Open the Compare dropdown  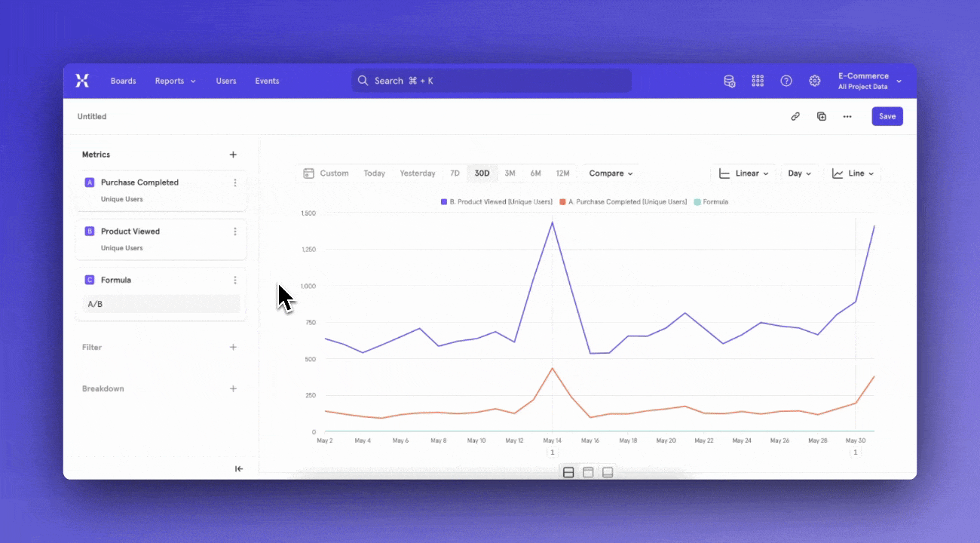[611, 173]
